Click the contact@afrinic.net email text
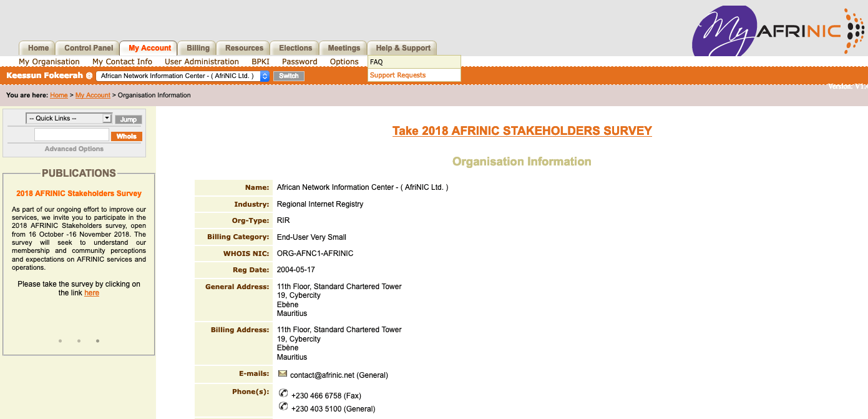This screenshot has width=868, height=419. pos(322,375)
